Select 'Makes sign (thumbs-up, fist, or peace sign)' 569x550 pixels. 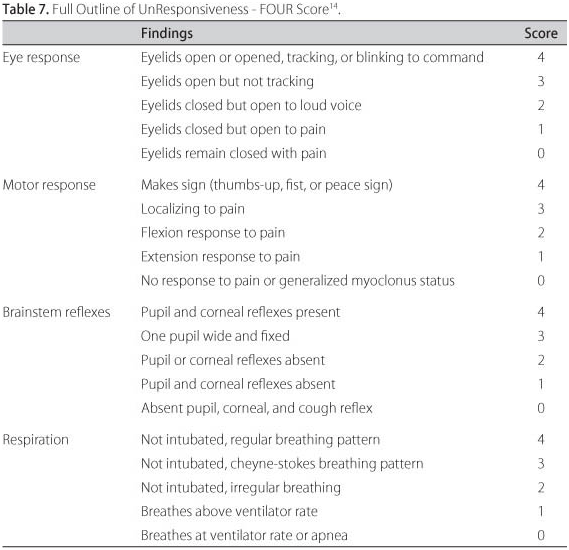pyautogui.click(x=267, y=185)
